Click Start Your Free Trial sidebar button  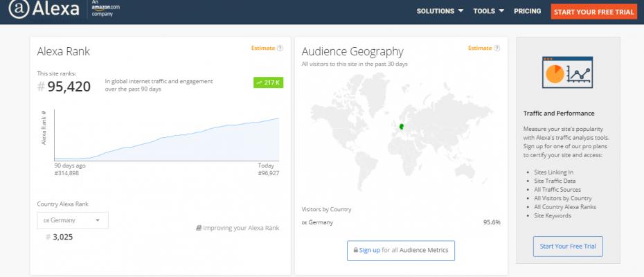[568, 247]
